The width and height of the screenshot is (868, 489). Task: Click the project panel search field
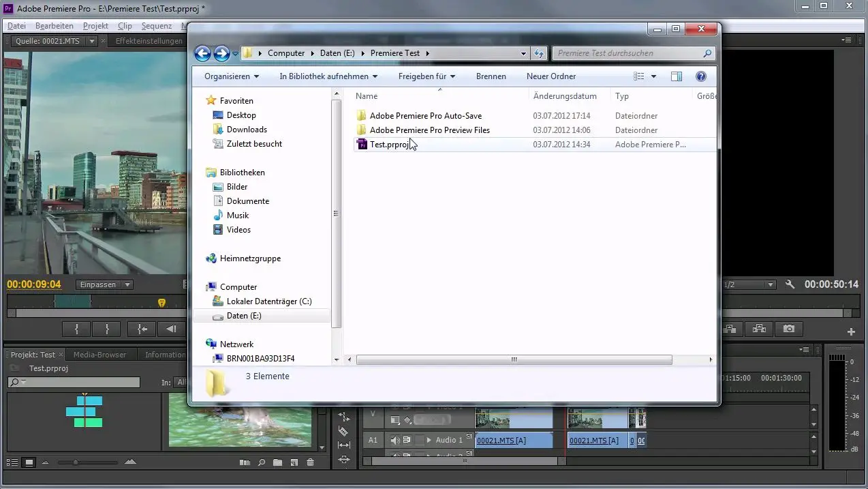[x=74, y=383]
